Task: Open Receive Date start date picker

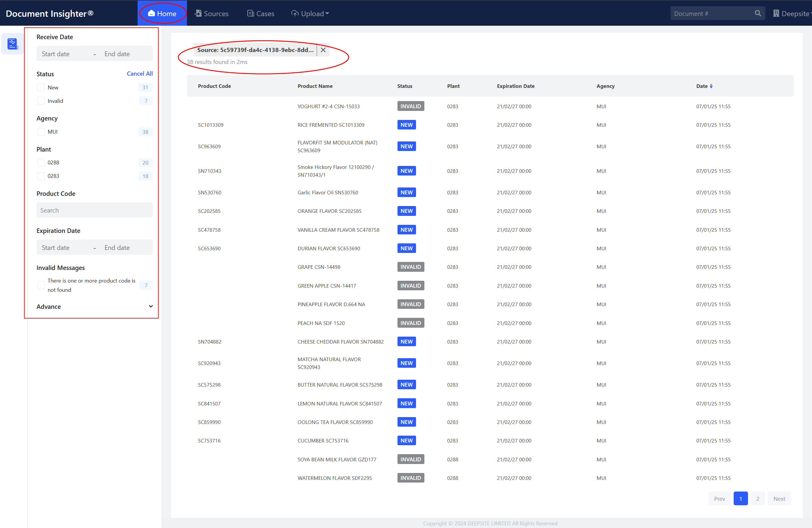Action: pyautogui.click(x=56, y=54)
